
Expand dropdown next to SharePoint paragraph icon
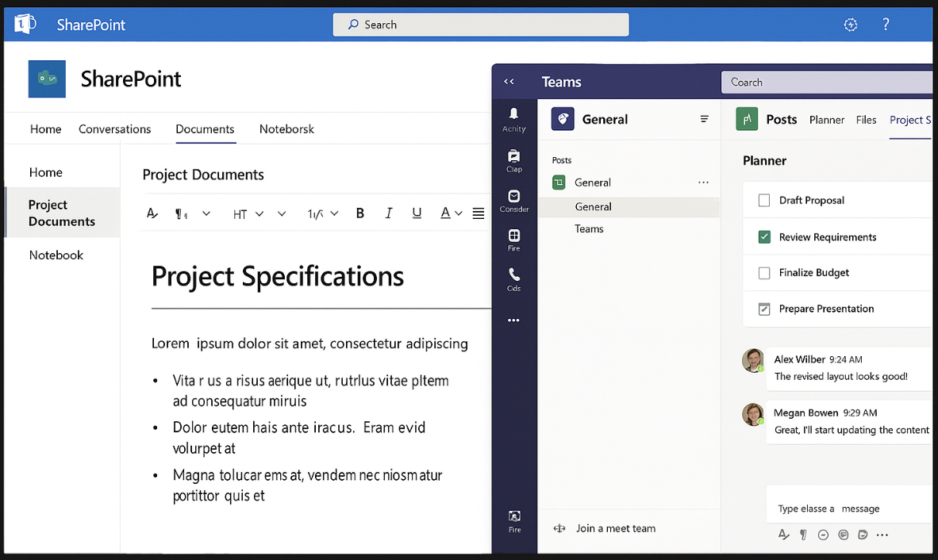pos(206,213)
